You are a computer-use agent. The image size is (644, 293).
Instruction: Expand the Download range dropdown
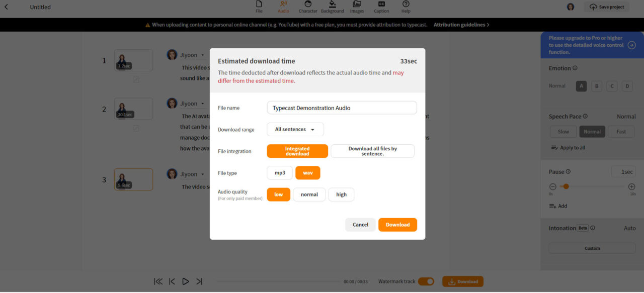295,130
